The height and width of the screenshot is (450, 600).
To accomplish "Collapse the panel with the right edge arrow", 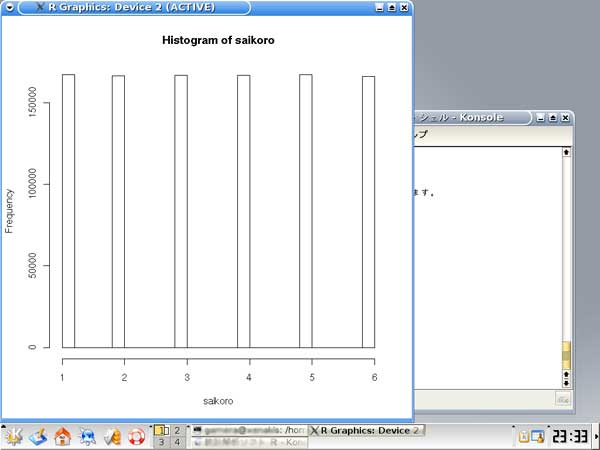I will tap(595, 436).
